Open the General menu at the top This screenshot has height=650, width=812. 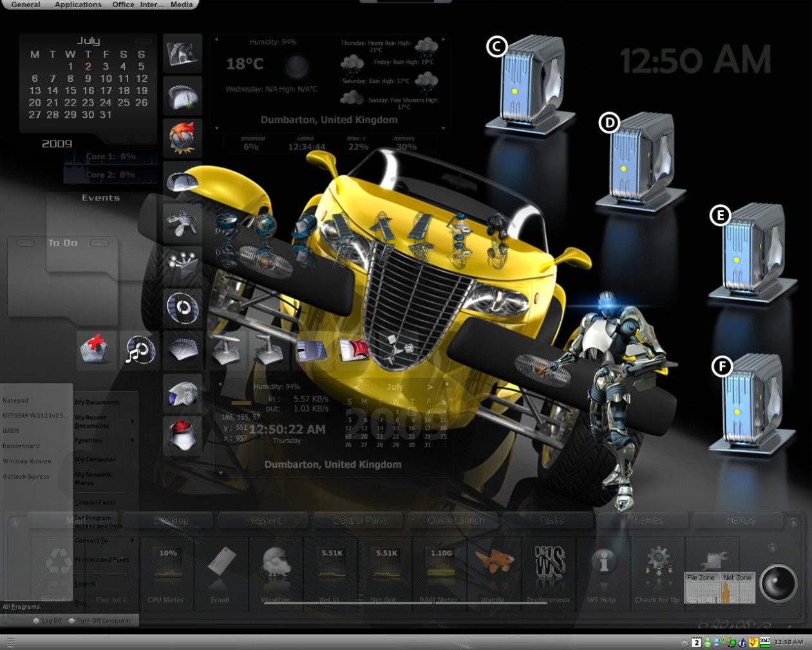26,5
